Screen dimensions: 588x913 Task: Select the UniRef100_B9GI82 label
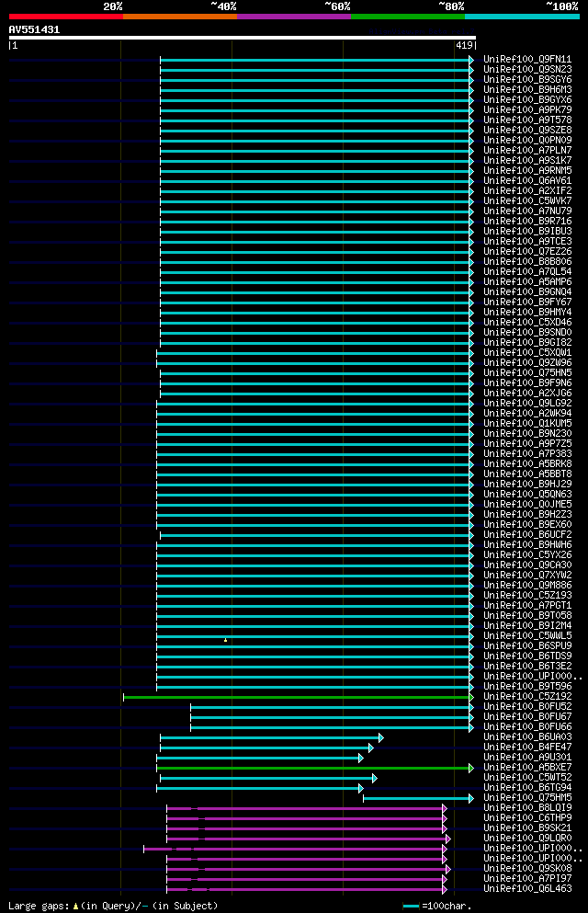527,343
